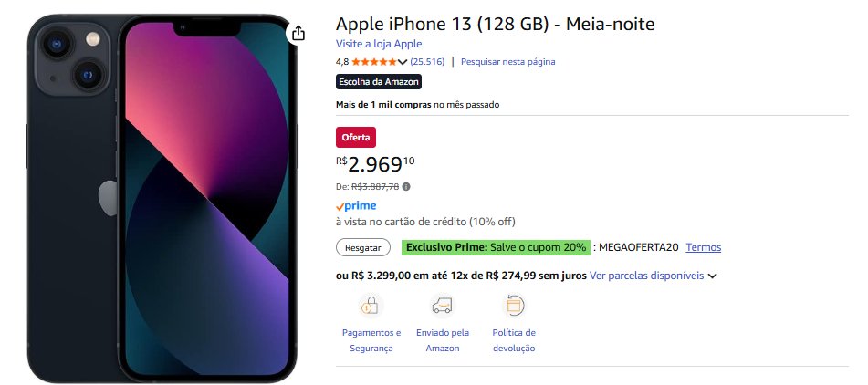Click the Pesquisar nesta página link
This screenshot has width=868, height=385.
coord(507,62)
